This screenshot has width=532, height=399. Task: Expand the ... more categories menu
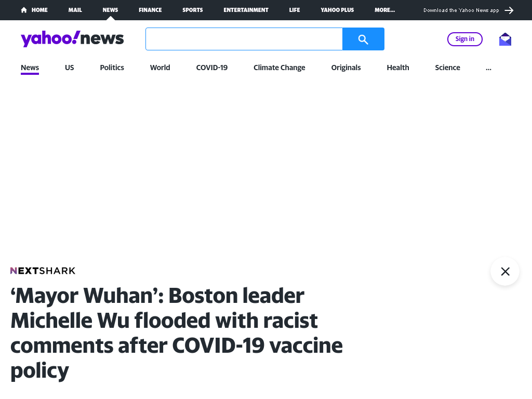(488, 68)
